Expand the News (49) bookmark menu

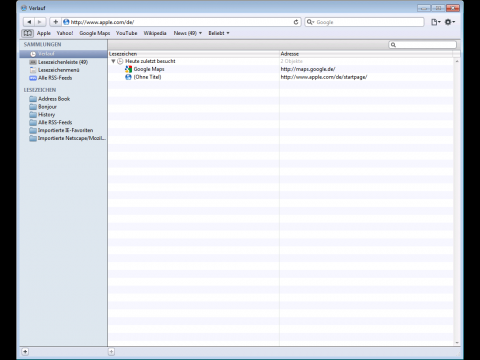(x=188, y=33)
